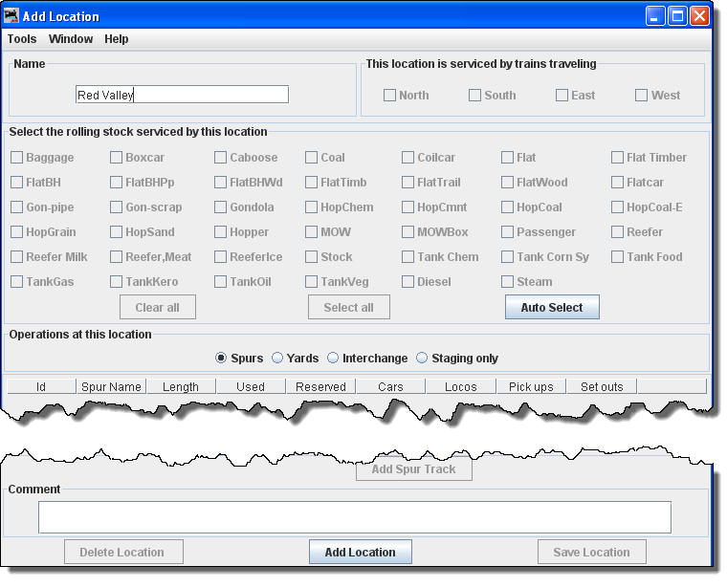Viewport: 727px width, 588px height.
Task: Open the Window menu
Action: pyautogui.click(x=71, y=39)
